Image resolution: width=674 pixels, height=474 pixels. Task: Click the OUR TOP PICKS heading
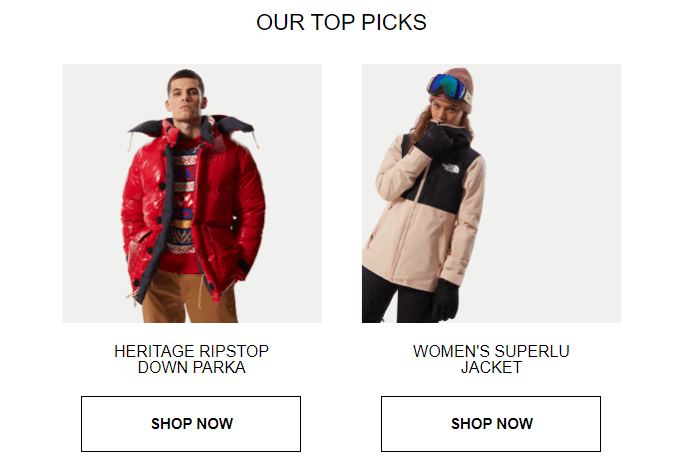(341, 22)
